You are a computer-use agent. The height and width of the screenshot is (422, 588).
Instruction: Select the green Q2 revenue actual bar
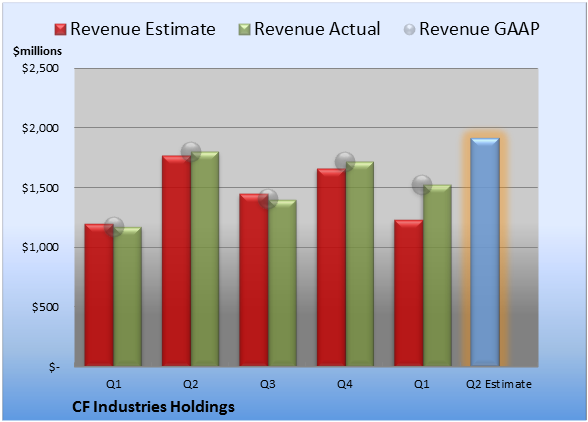tap(205, 259)
